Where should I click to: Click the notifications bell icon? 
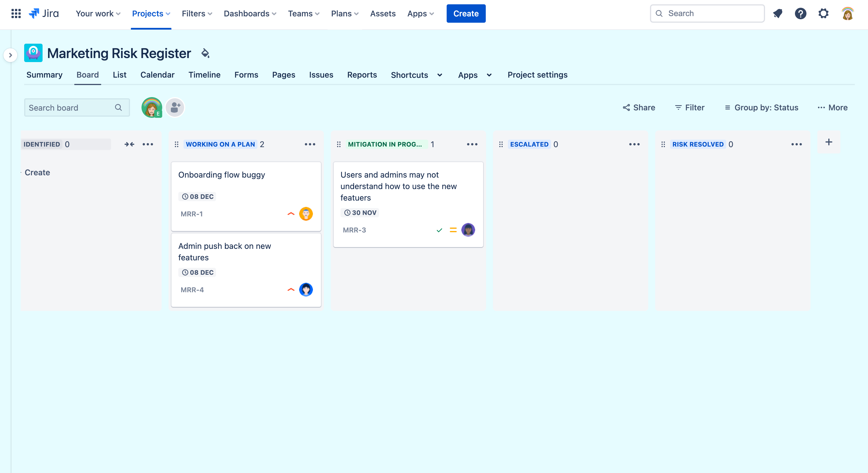778,14
